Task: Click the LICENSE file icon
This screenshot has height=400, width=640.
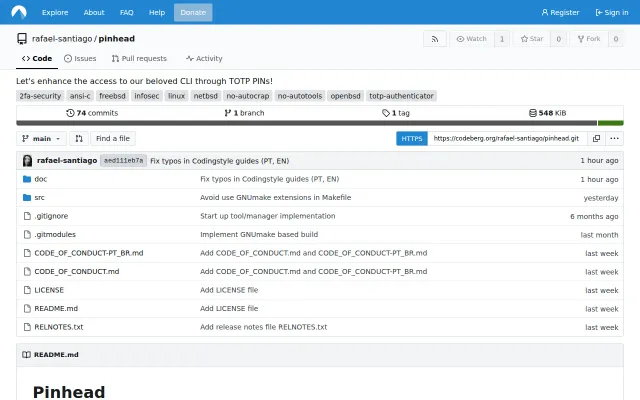Action: tap(27, 290)
